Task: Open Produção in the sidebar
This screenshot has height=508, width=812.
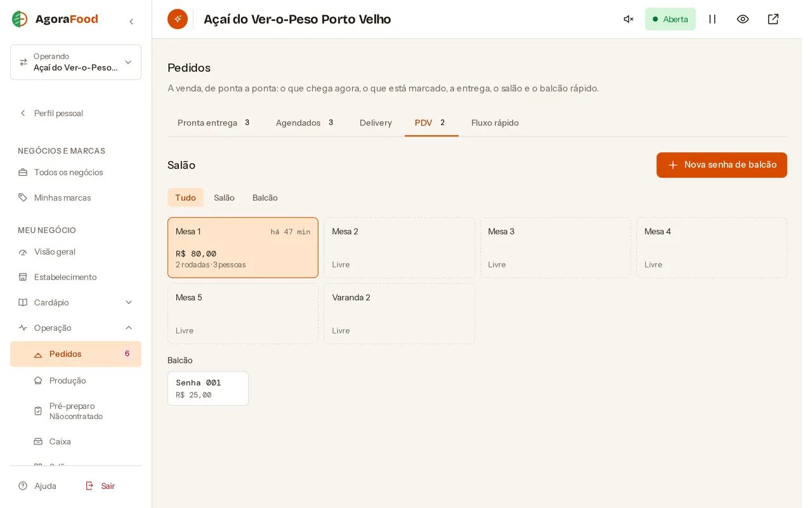Action: point(75,380)
